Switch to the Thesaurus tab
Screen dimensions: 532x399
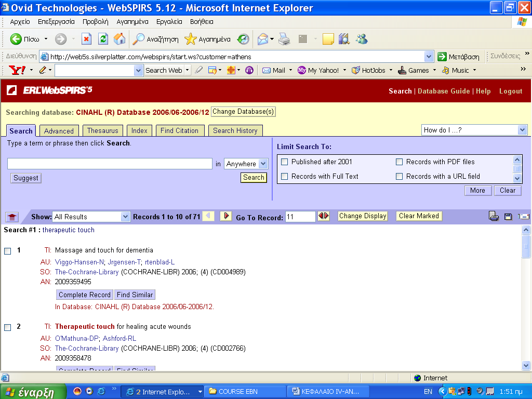102,130
